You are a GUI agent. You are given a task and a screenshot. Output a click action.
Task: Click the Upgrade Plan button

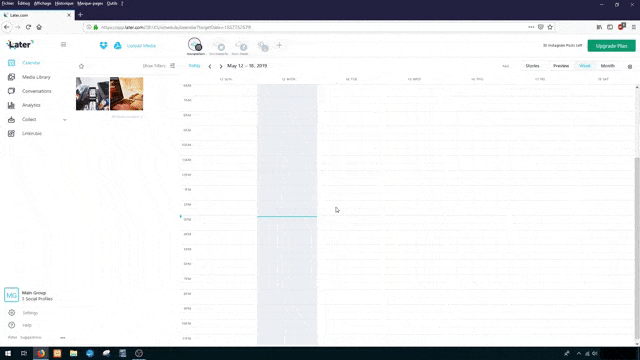(611, 46)
